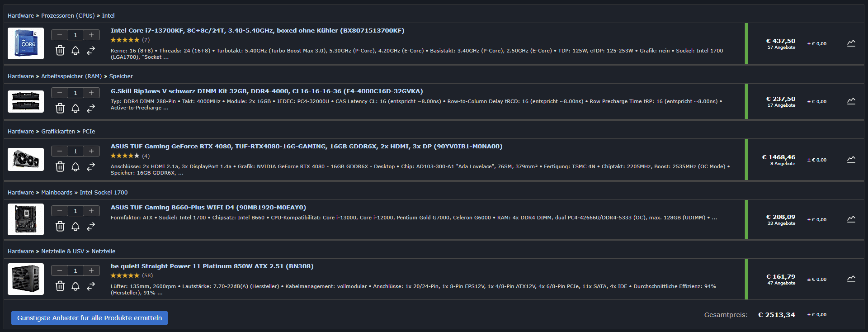This screenshot has width=868, height=332.
Task: Show price history chart for be quiet! PSU
Action: tap(851, 279)
